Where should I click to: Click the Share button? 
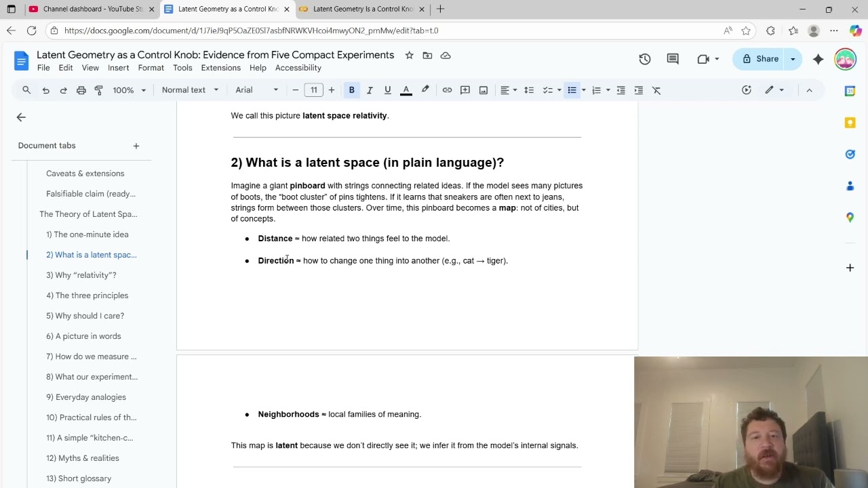tap(759, 59)
